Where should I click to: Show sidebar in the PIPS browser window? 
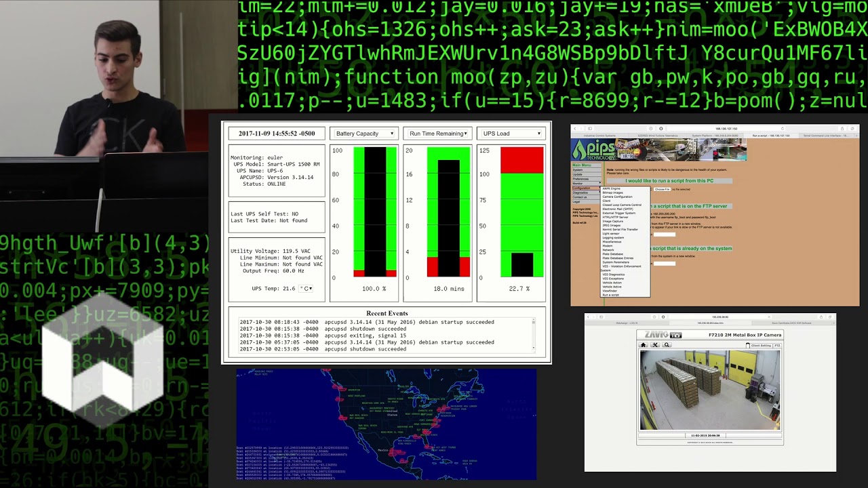590,128
